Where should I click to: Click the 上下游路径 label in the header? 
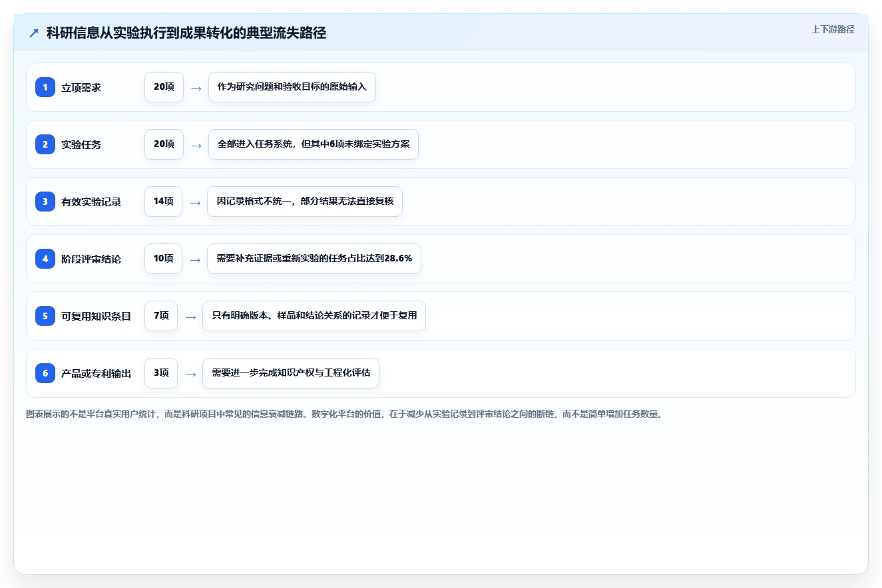click(x=833, y=29)
